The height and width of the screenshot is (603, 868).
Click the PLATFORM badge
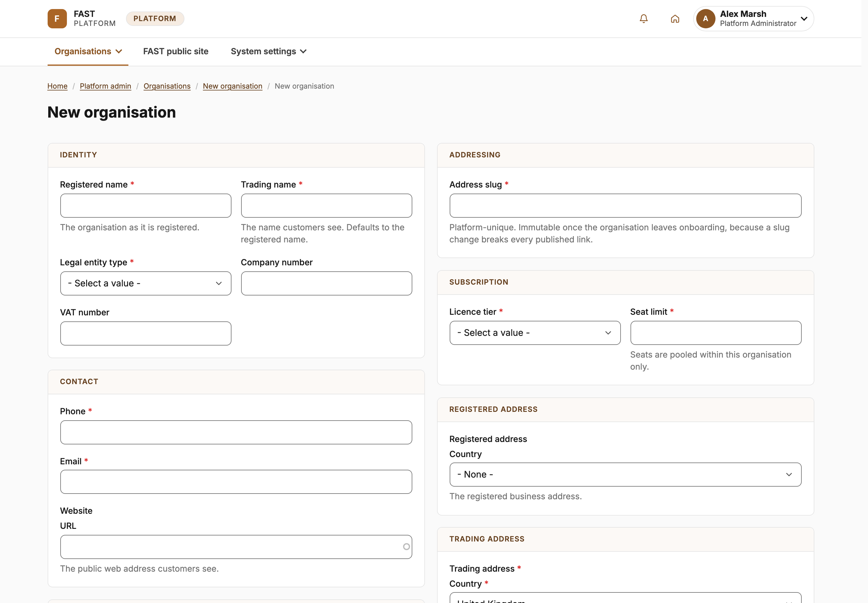pos(155,18)
